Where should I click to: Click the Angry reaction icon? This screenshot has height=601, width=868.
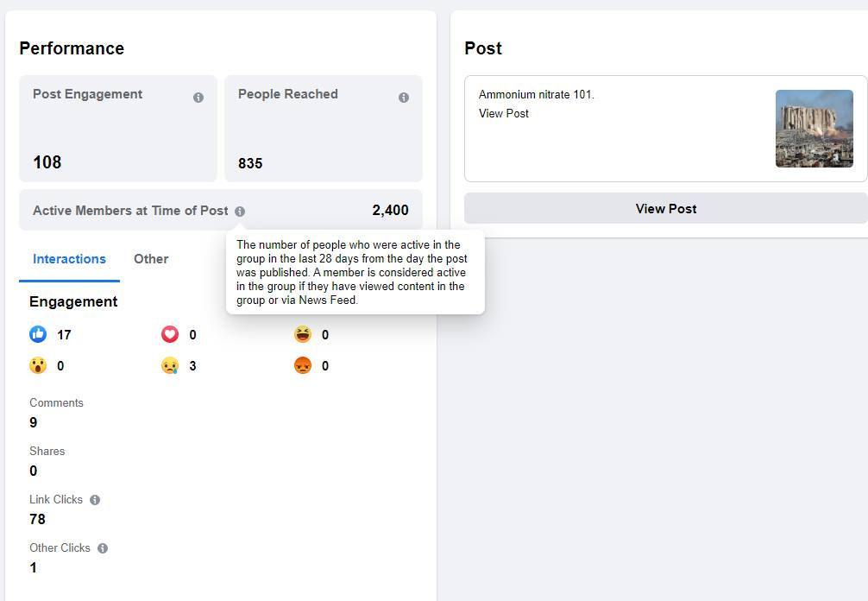(302, 366)
